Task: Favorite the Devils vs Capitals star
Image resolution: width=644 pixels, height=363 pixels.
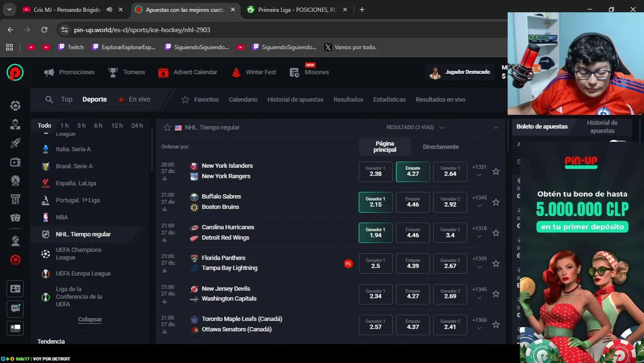Action: tap(496, 294)
